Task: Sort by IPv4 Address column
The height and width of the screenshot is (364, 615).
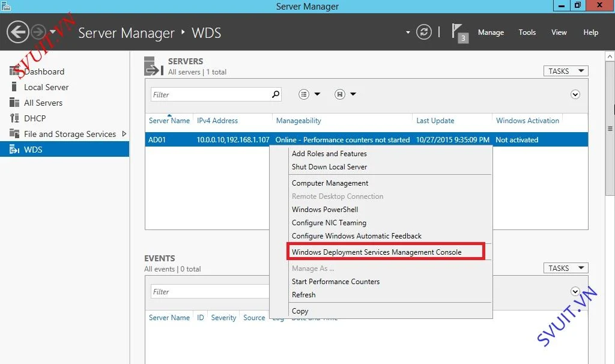Action: (x=217, y=120)
